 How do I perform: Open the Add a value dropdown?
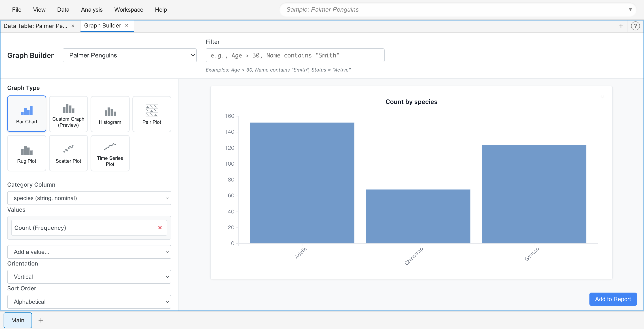(x=89, y=252)
